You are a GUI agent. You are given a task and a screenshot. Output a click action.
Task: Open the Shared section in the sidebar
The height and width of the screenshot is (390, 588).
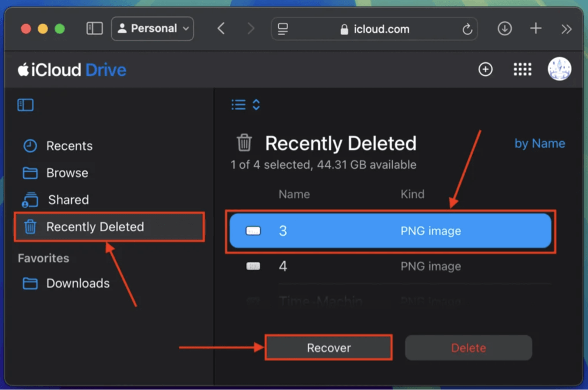[66, 200]
